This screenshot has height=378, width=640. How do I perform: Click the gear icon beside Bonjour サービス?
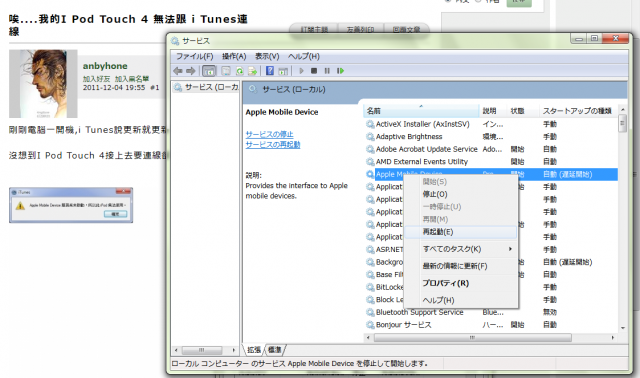(x=370, y=325)
